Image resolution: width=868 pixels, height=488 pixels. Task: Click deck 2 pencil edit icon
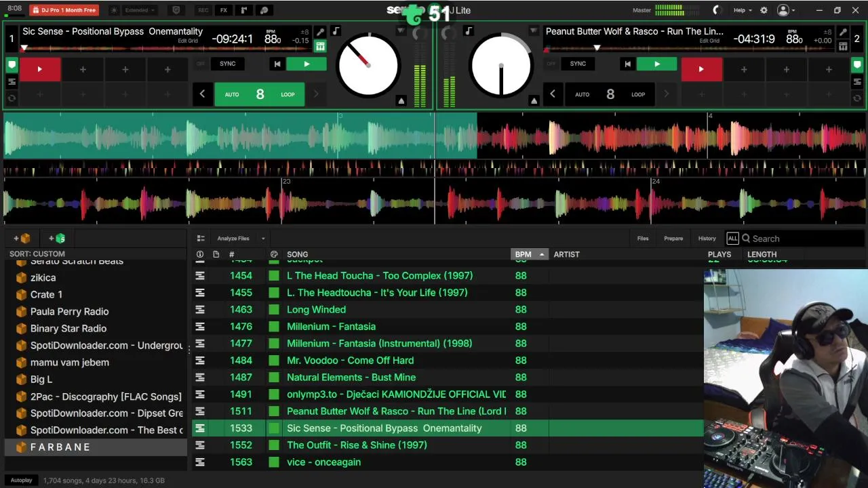[843, 32]
